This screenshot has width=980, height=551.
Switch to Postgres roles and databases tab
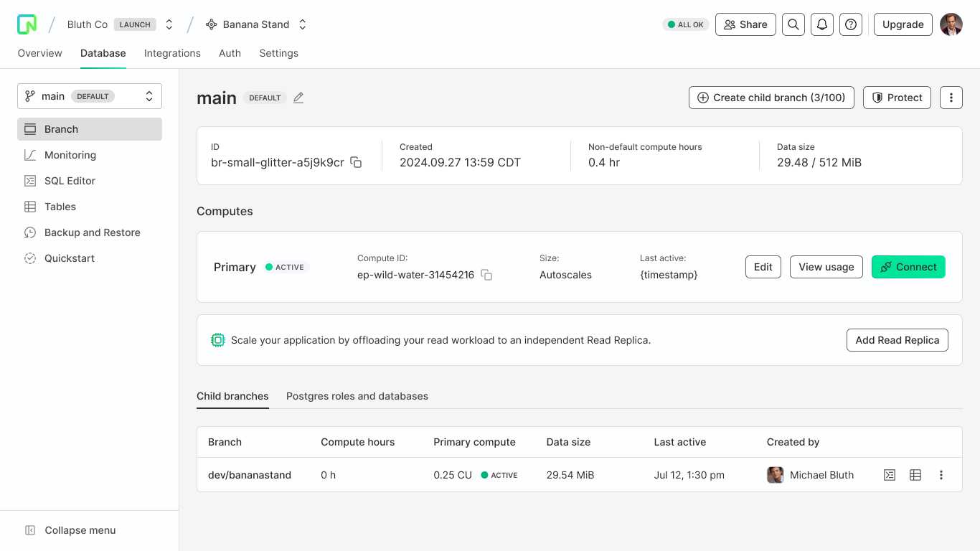357,396
